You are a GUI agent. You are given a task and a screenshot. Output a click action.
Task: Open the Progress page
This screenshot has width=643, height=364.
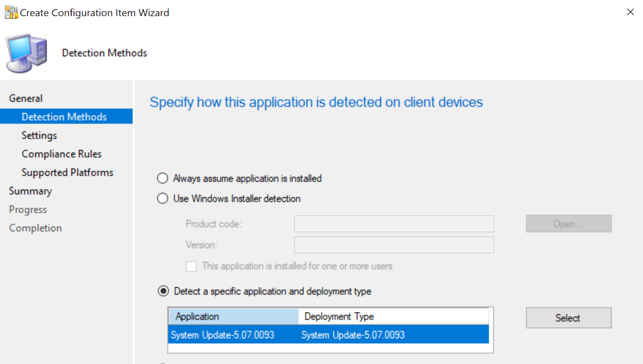tap(27, 209)
